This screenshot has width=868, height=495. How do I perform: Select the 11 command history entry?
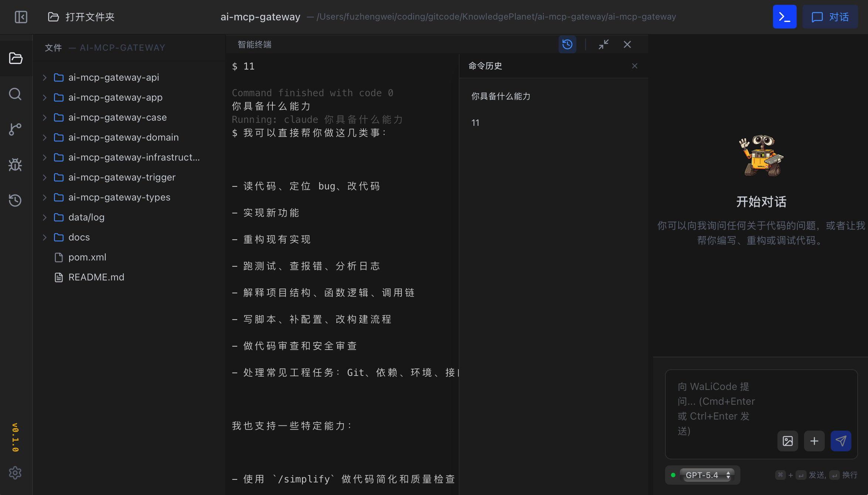coord(475,123)
